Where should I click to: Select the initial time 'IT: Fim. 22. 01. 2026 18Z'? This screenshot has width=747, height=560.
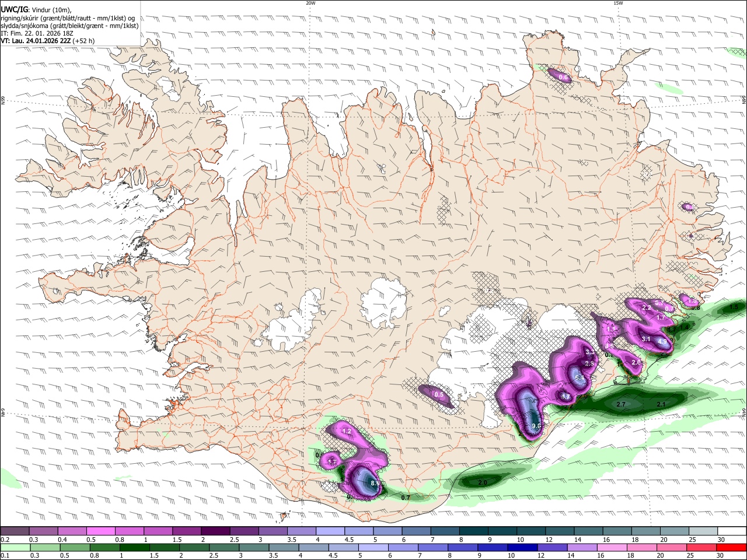pos(37,33)
